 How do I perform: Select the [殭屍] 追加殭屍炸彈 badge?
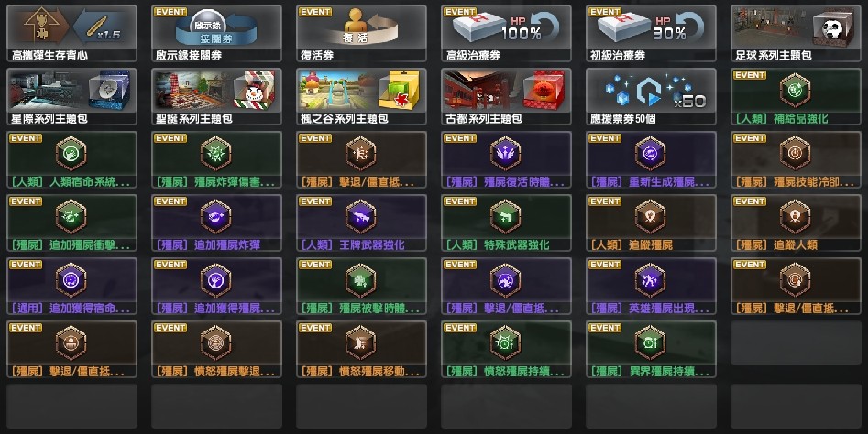point(216,222)
